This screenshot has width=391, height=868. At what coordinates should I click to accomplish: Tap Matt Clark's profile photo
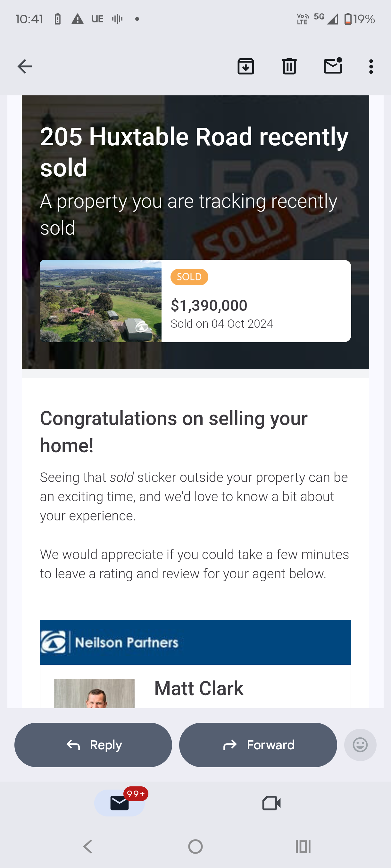point(95,694)
